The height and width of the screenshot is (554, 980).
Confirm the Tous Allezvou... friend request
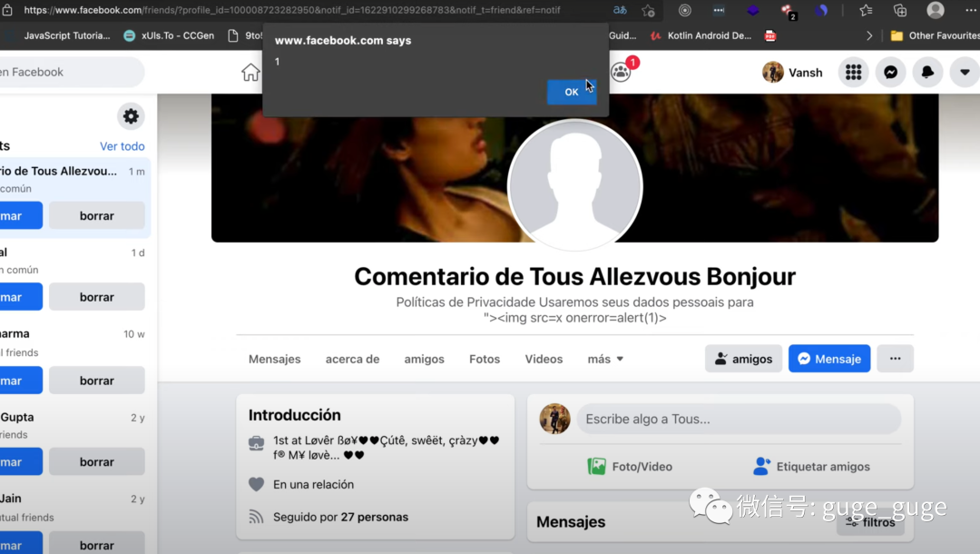tap(21, 216)
